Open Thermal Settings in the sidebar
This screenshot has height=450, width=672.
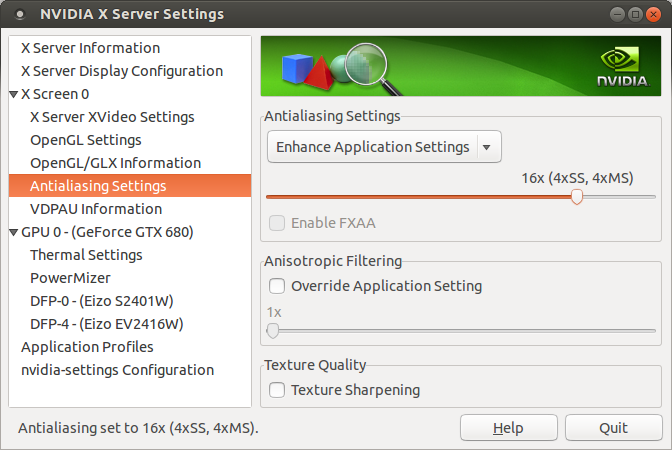86,255
